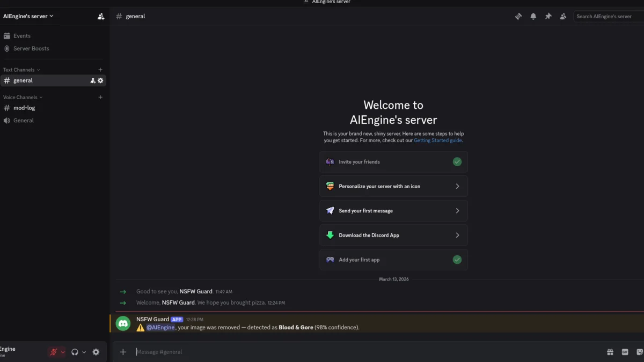644x362 pixels.
Task: Click NSFW Guard username in bot message
Action: (152, 319)
